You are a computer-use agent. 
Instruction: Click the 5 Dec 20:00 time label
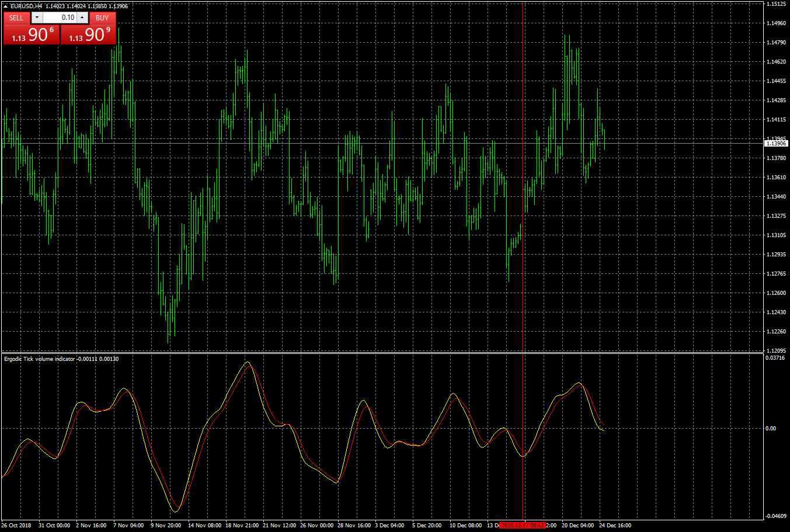tap(427, 526)
